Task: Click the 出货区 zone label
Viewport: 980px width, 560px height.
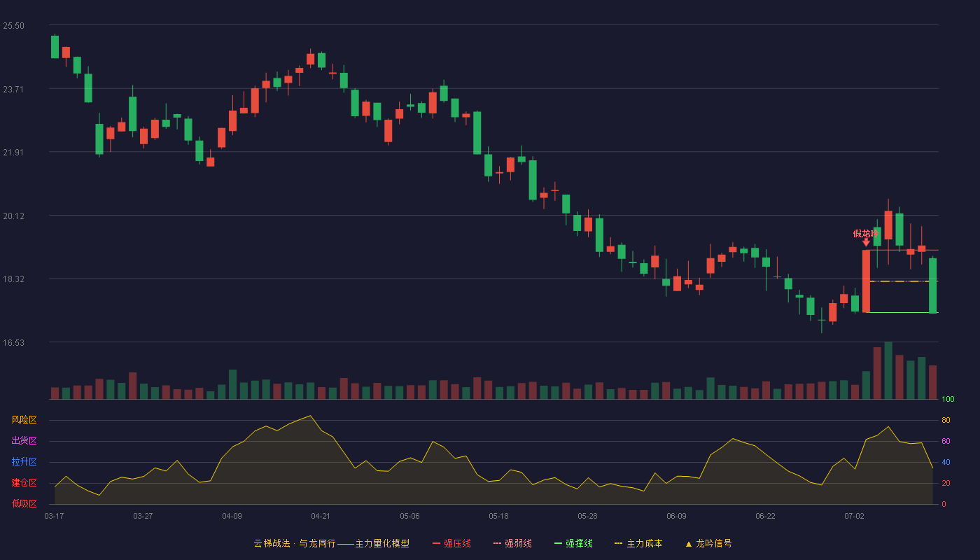Action: tap(24, 441)
